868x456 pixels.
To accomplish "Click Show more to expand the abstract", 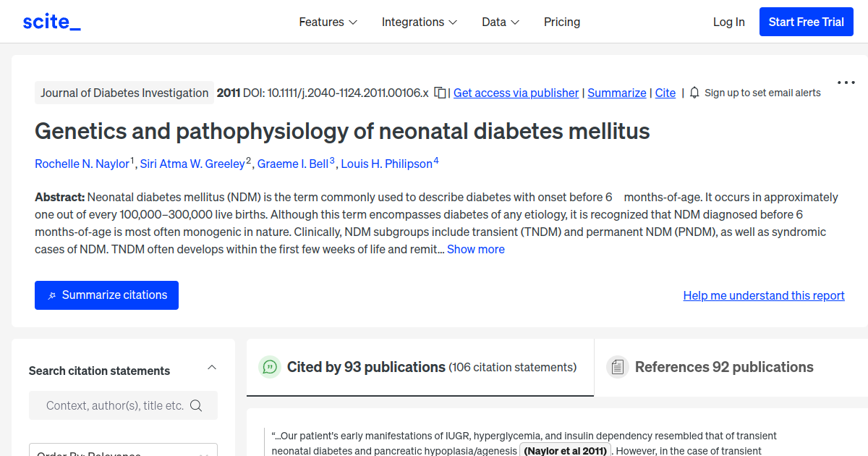I will (475, 249).
